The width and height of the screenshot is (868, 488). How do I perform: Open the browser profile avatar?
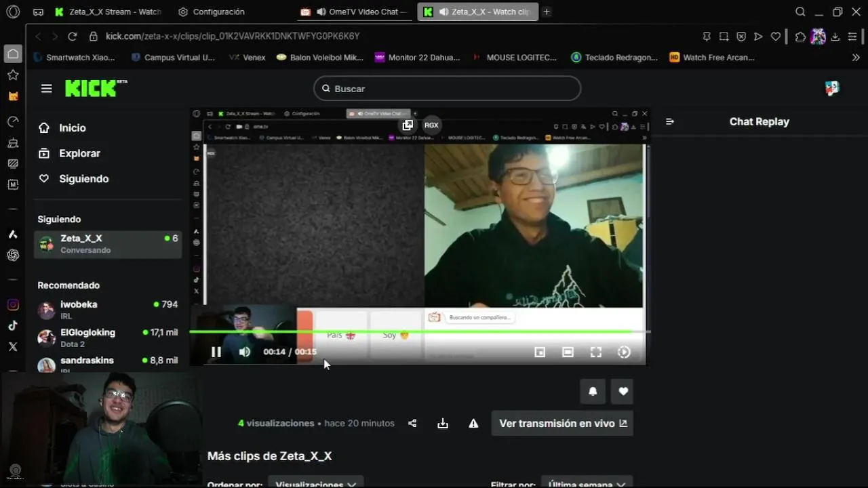tap(818, 37)
